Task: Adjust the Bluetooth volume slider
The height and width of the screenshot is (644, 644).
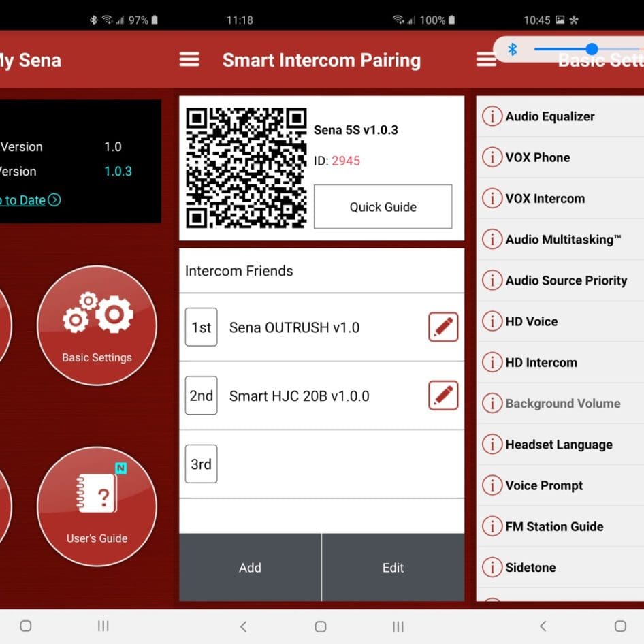Action: tap(591, 49)
